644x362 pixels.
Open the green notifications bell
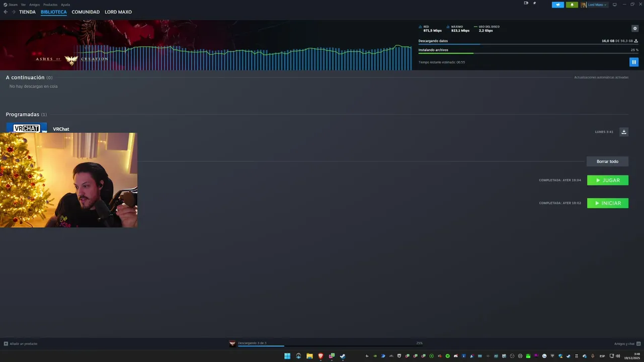572,5
